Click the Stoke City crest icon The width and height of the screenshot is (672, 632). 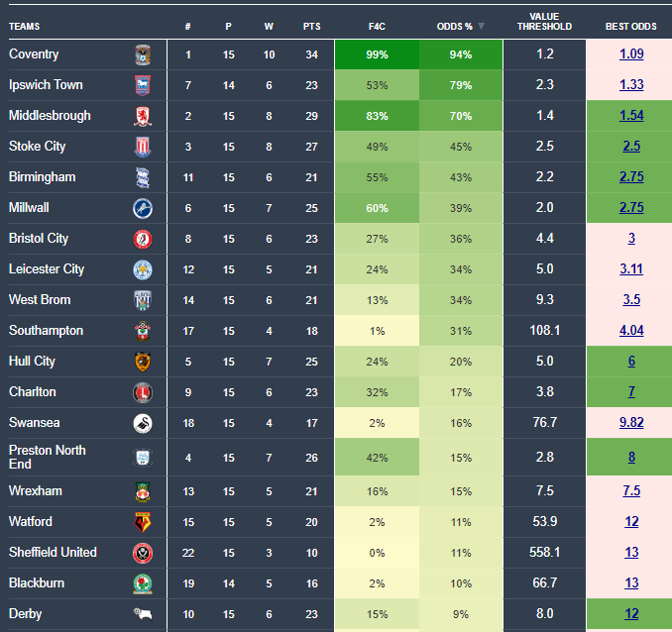coord(143,147)
